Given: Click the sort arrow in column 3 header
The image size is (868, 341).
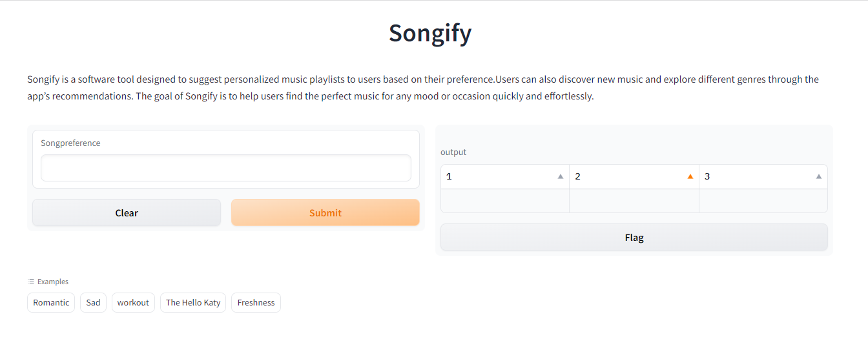Looking at the screenshot, I should 819,176.
